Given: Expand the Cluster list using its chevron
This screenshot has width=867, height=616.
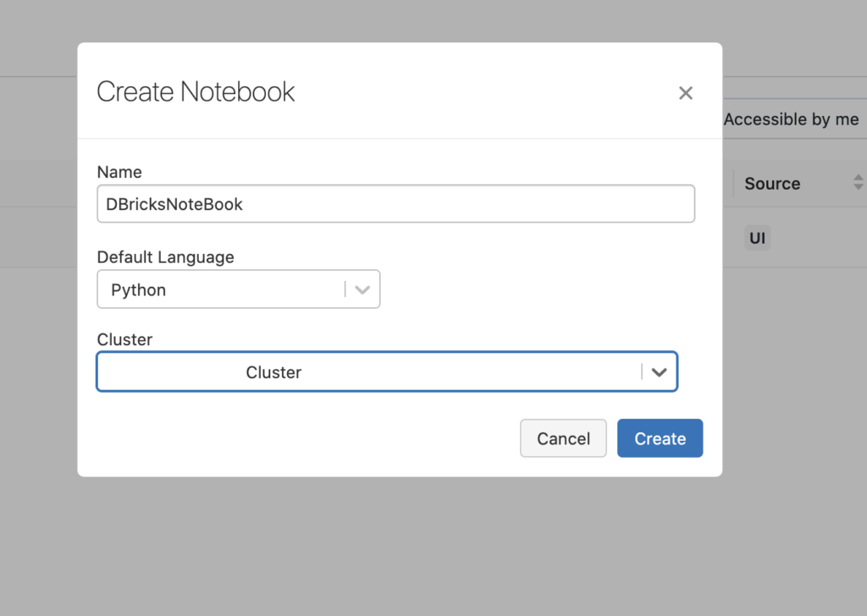Looking at the screenshot, I should [660, 372].
